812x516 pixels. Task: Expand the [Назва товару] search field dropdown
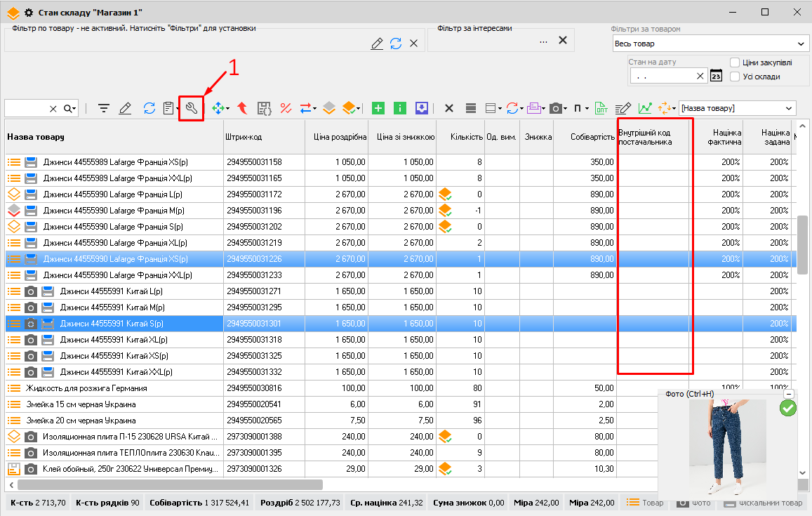[790, 108]
